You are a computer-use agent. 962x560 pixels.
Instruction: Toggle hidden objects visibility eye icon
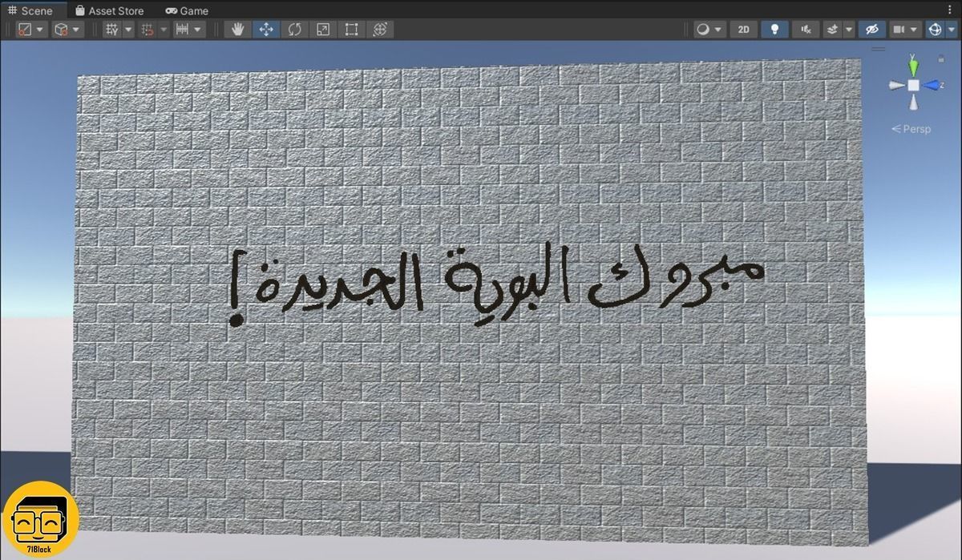(872, 30)
